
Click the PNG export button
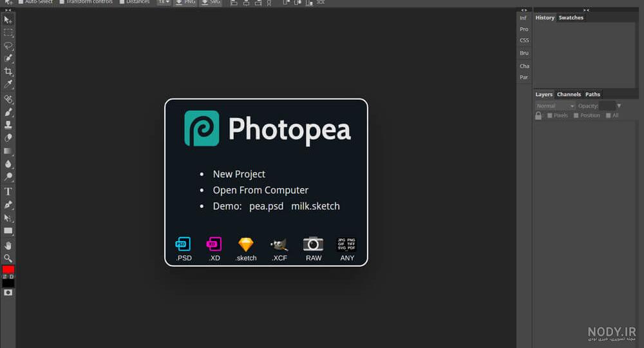(x=185, y=2)
